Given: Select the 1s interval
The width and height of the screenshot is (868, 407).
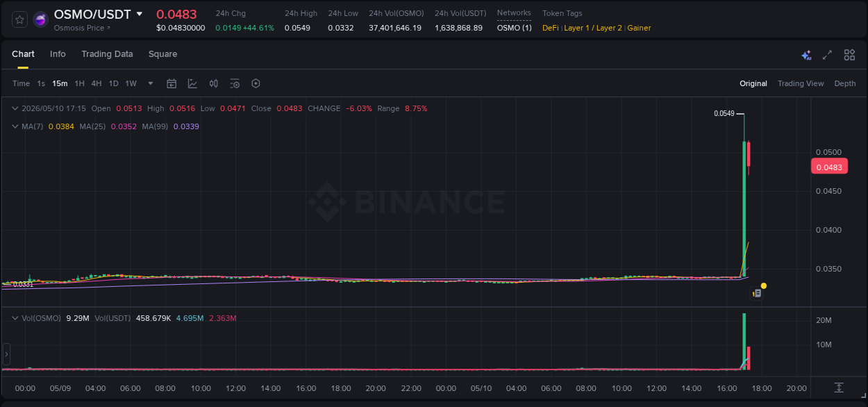Looking at the screenshot, I should pos(41,83).
